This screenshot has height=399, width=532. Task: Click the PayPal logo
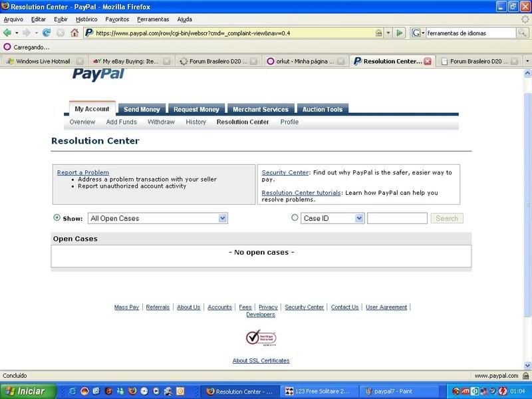(98, 74)
